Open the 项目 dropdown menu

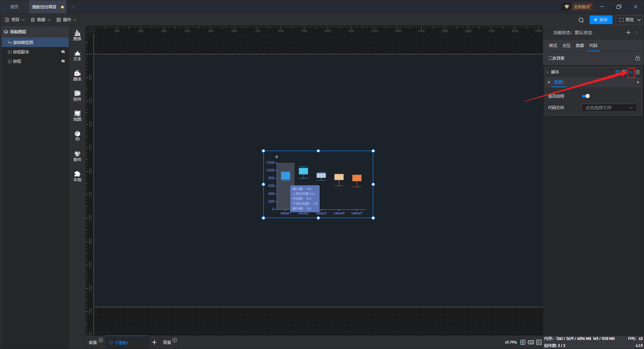pos(15,20)
